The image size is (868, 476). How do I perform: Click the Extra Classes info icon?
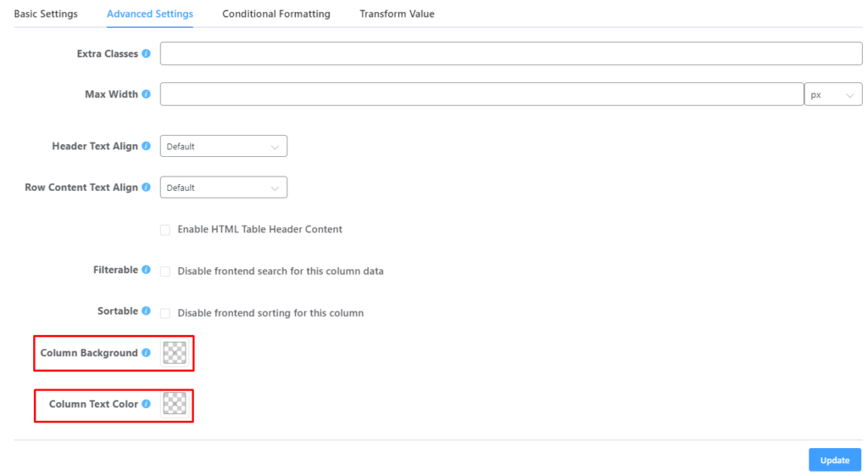point(146,53)
